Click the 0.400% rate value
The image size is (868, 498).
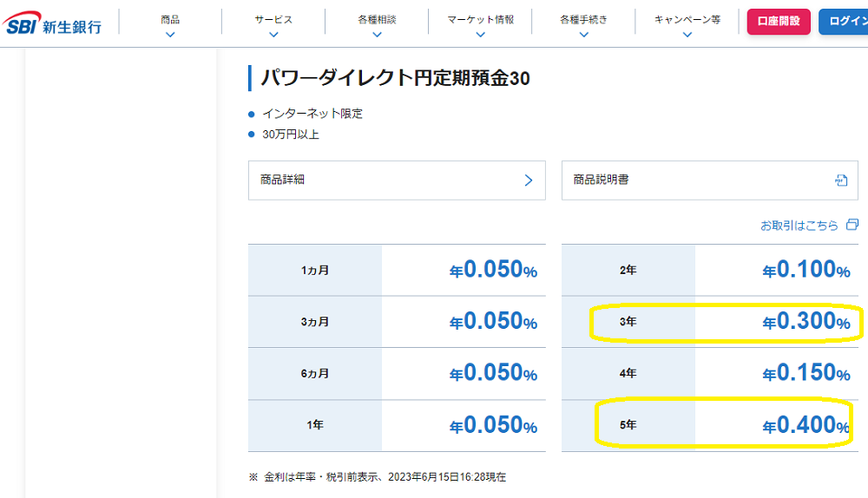click(806, 425)
